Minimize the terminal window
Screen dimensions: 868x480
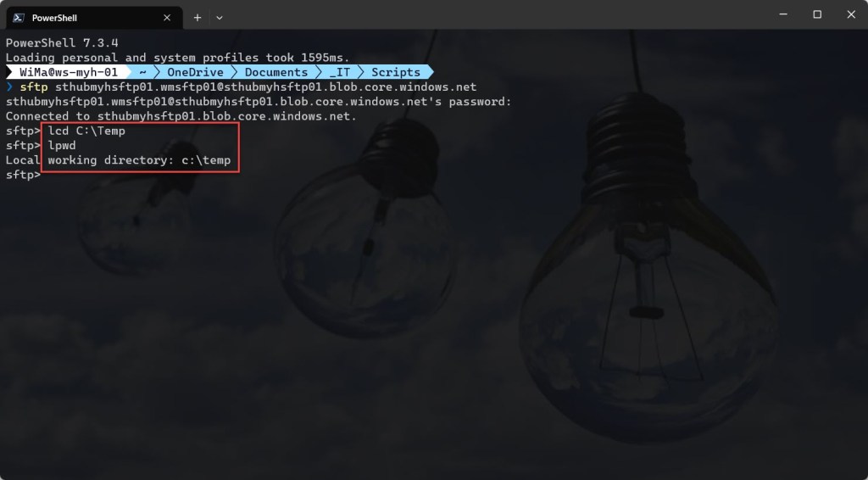click(x=783, y=14)
